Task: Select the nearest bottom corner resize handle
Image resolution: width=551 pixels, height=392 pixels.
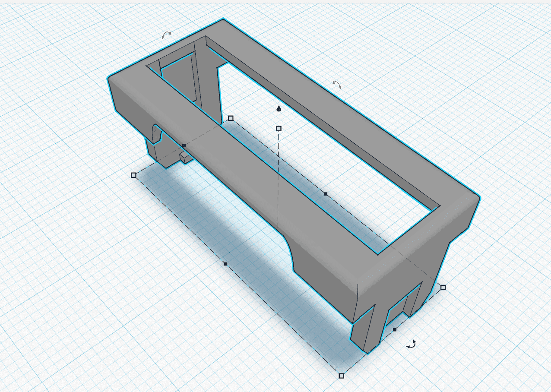Action: point(342,376)
